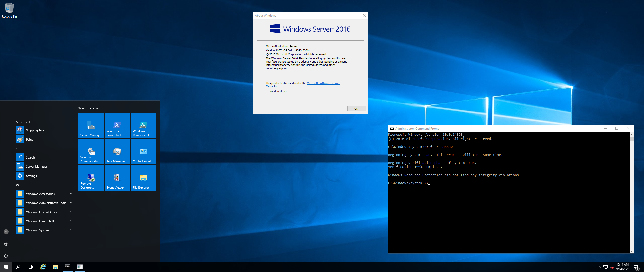Image resolution: width=644 pixels, height=272 pixels.
Task: Click Command Prompt scrollbar up arrow
Action: pos(632,135)
